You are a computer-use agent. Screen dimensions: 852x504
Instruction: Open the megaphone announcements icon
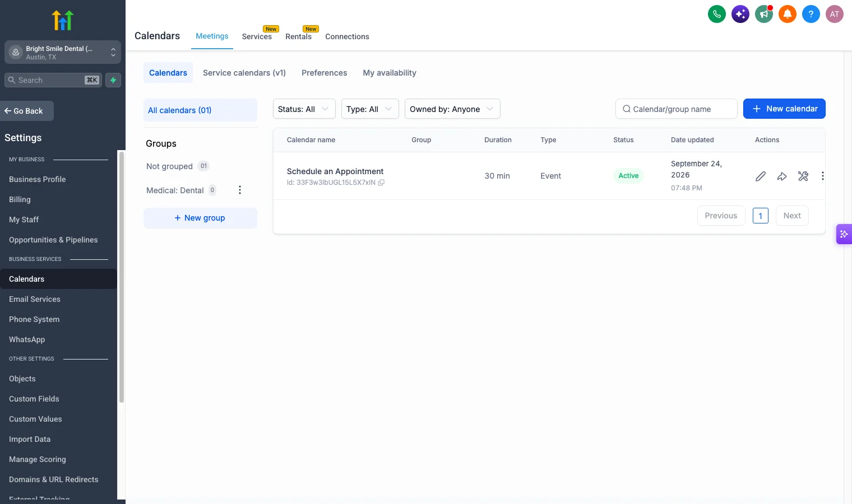tap(764, 14)
